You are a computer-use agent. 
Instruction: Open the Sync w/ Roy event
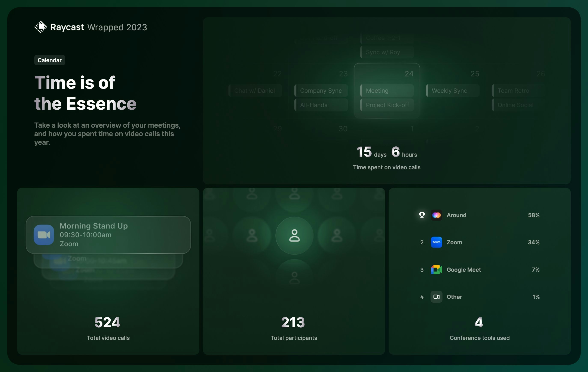387,52
